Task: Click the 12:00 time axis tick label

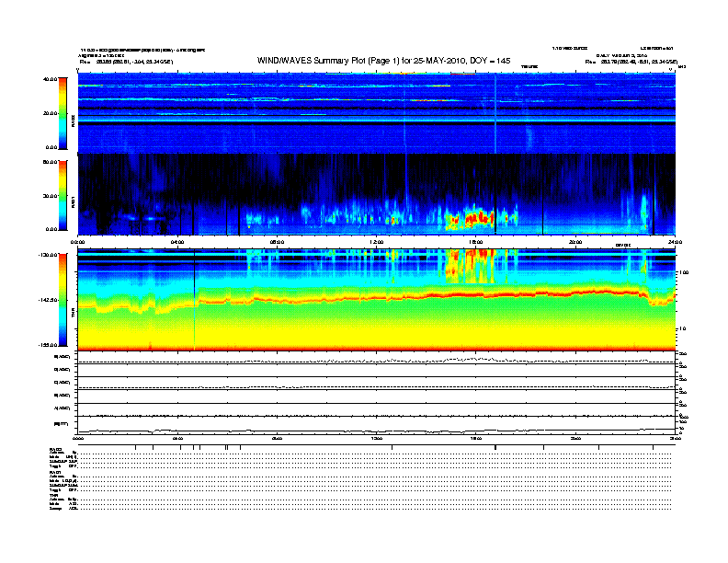Action: pyautogui.click(x=376, y=242)
